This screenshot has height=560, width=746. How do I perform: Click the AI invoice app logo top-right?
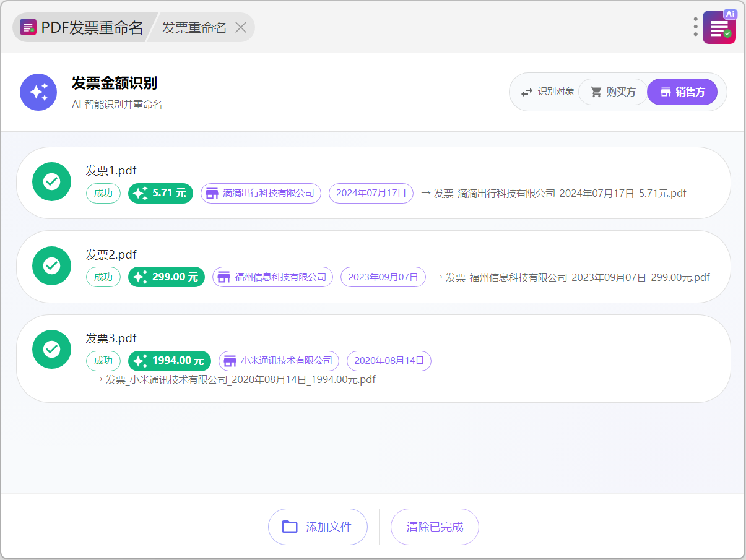tap(719, 27)
